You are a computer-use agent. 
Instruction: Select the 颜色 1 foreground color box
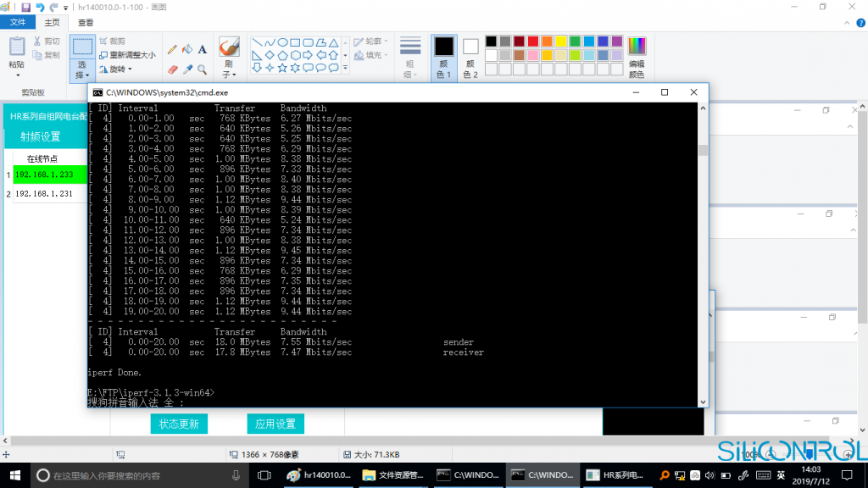444,58
